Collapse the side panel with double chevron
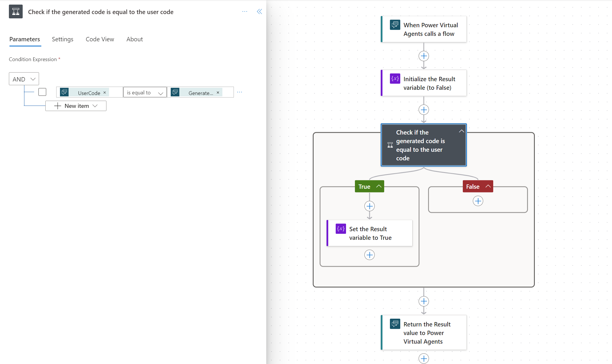 259,11
